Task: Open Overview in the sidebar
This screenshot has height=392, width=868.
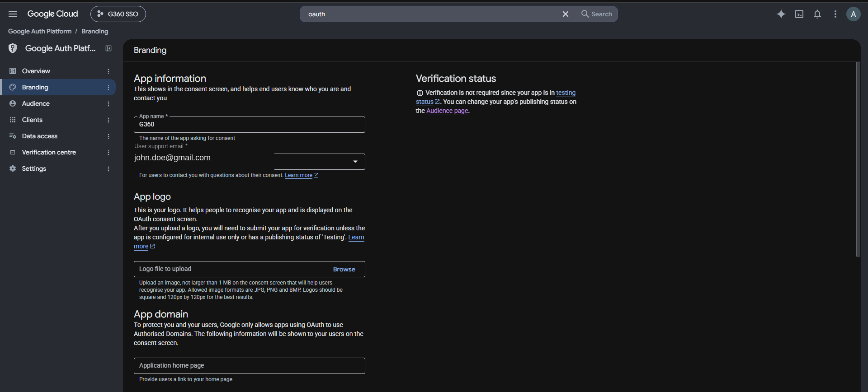Action: coord(58,71)
